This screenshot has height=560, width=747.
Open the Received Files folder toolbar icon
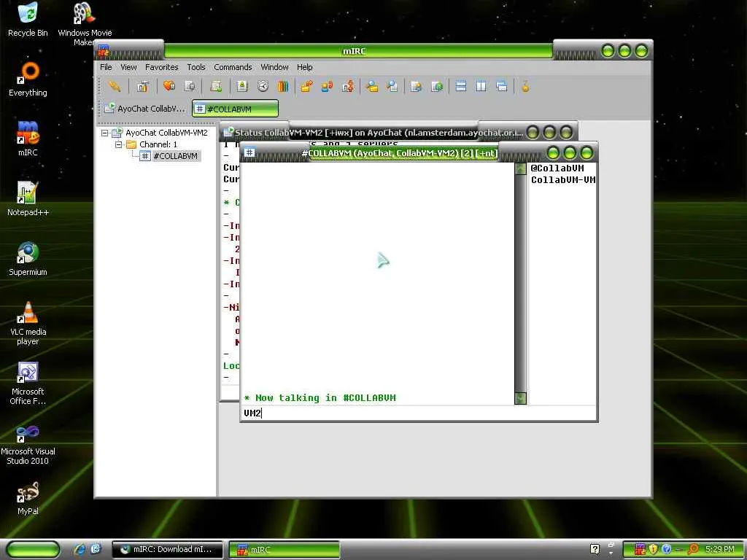click(x=372, y=86)
